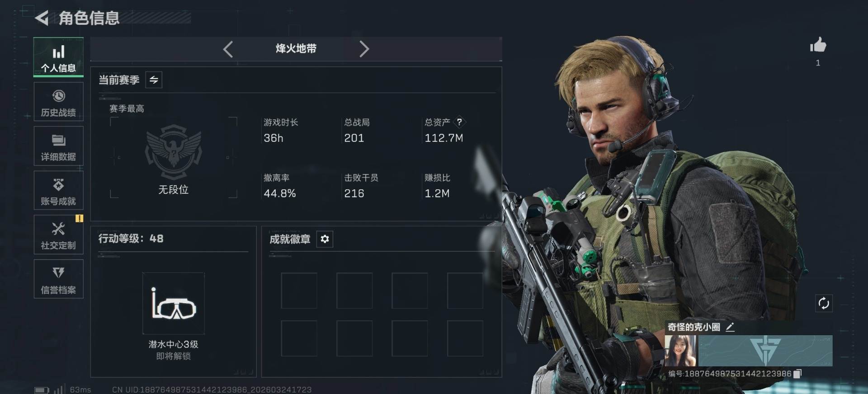The image size is (868, 394).
Task: Switch to the next mode with right chevron
Action: [x=364, y=49]
